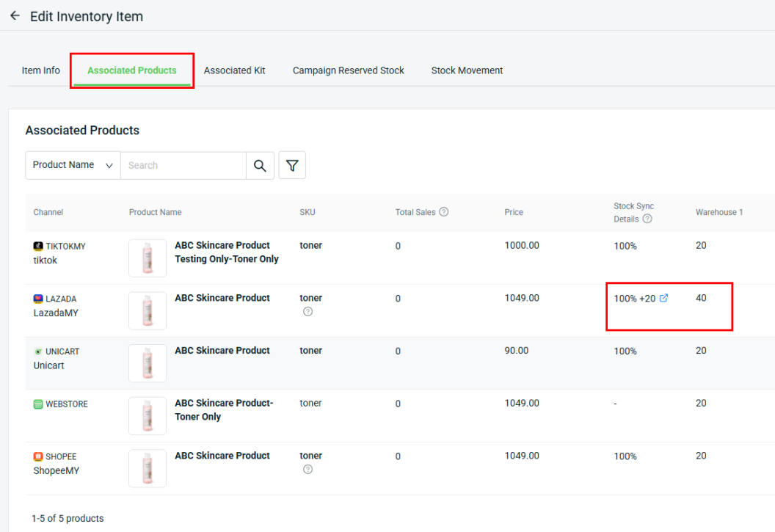
Task: Click the magnifier search button
Action: tap(260, 166)
